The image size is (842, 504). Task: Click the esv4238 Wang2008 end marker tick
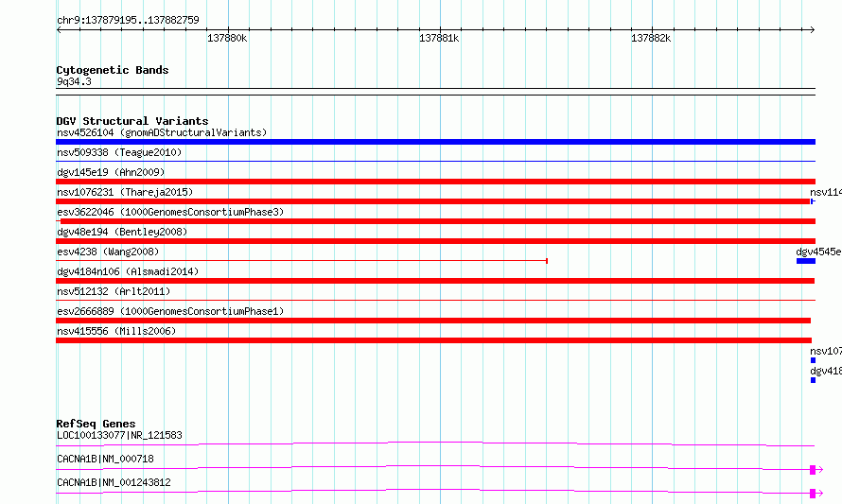(547, 261)
